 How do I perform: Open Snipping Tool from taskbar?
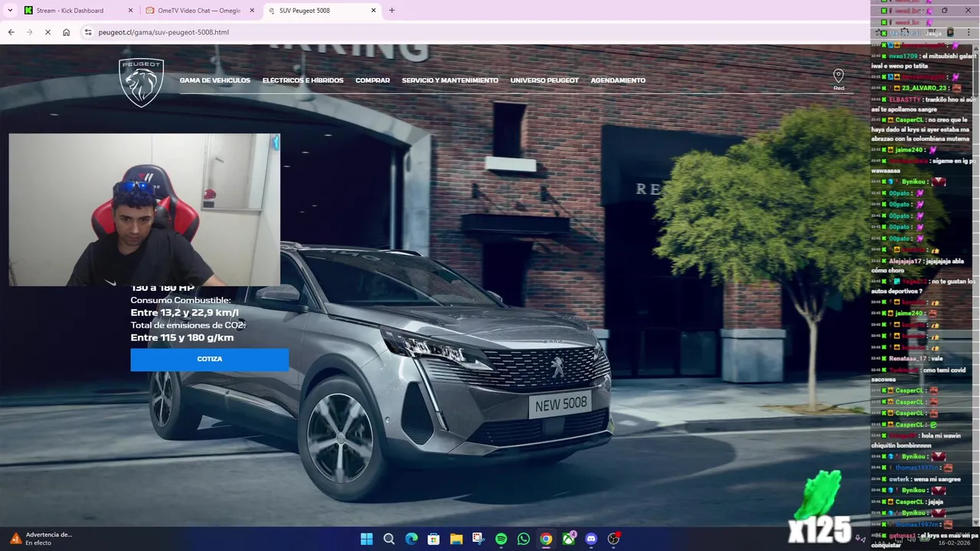coord(479,539)
